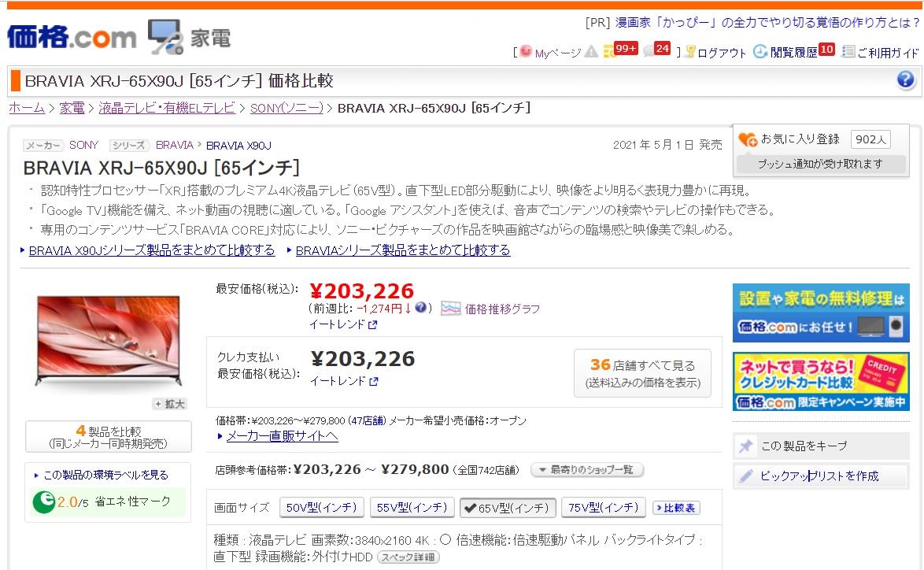924x570 pixels.
Task: Click the heart favorite icon お気に入り登録
Action: 748,139
